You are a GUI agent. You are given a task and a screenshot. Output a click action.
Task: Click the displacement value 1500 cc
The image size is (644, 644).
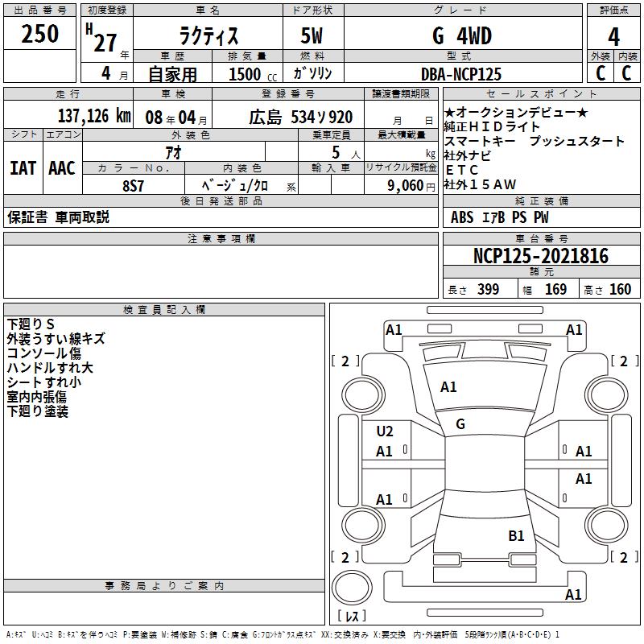pos(253,74)
